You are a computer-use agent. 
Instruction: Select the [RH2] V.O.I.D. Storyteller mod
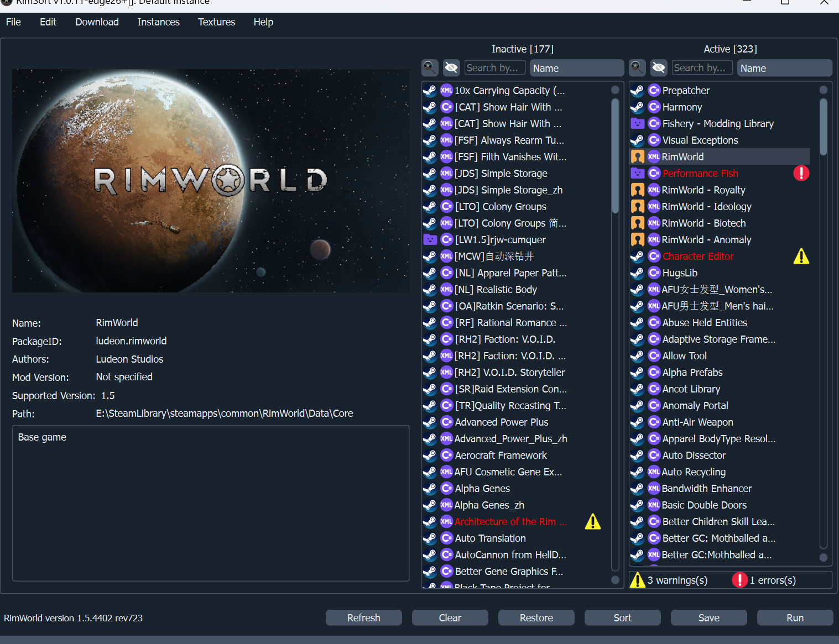coord(512,372)
